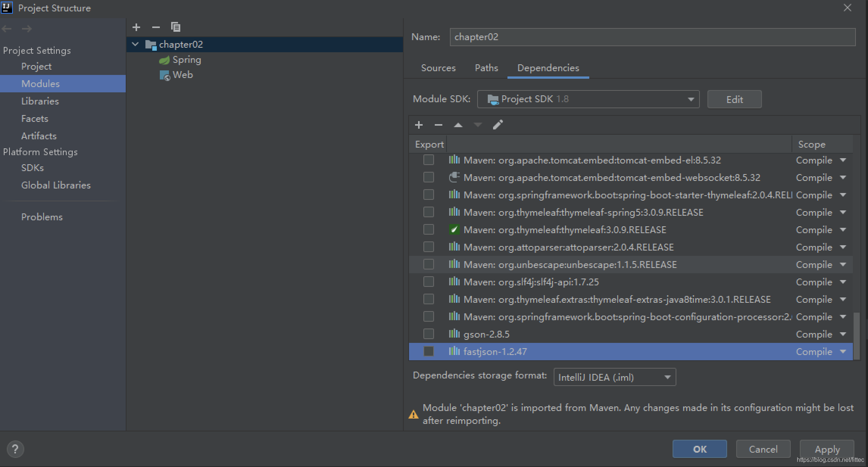Toggle the export checkbox for tomcat-embed-el
Viewport: 868px width, 467px height.
428,160
